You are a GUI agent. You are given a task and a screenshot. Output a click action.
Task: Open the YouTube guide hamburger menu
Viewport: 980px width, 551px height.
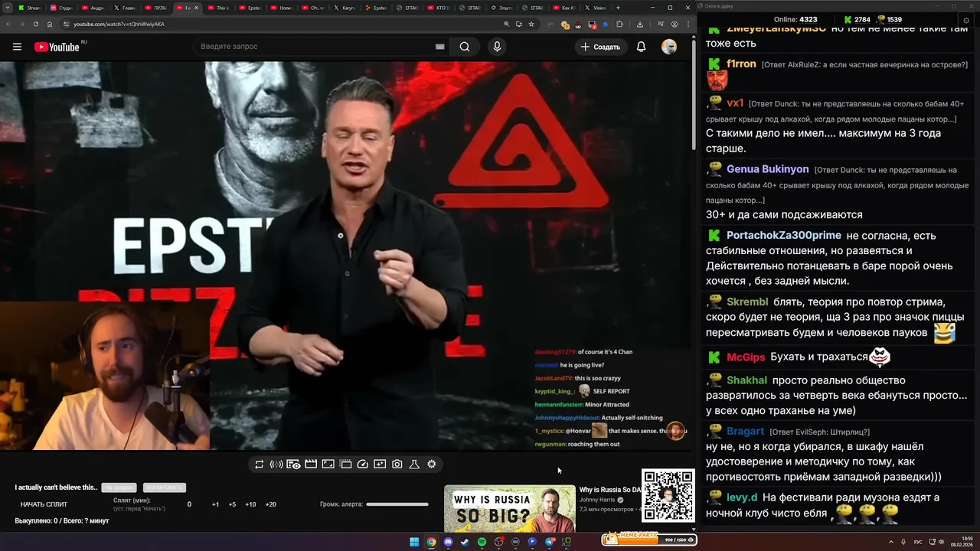[17, 47]
